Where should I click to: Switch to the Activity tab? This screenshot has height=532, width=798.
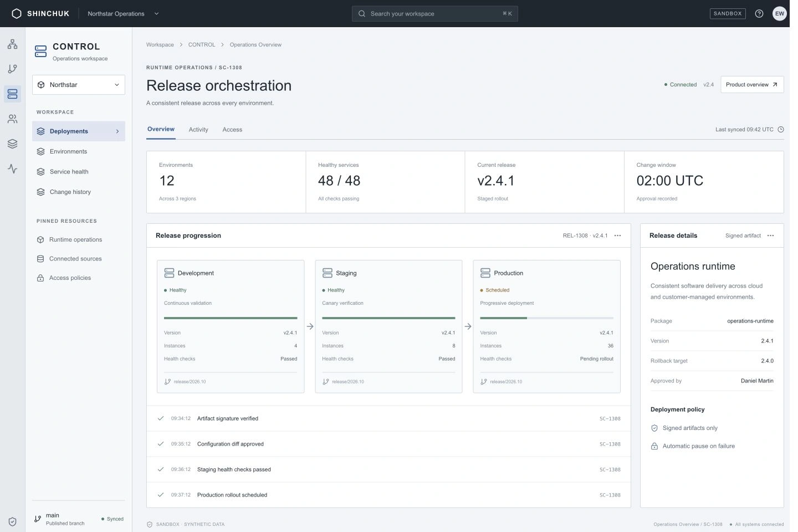(x=198, y=130)
